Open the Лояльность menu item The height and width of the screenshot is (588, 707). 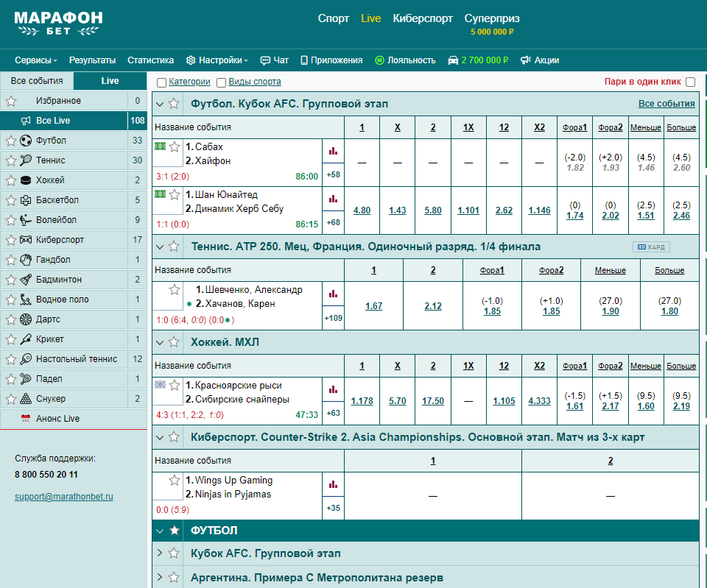tap(405, 60)
